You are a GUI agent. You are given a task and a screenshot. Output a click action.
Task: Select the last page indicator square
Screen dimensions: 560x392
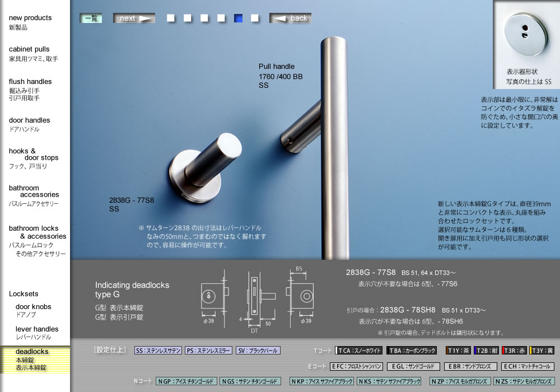click(x=255, y=17)
